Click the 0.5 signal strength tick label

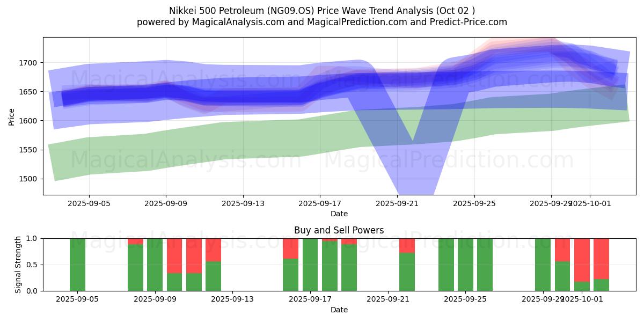[32, 265]
